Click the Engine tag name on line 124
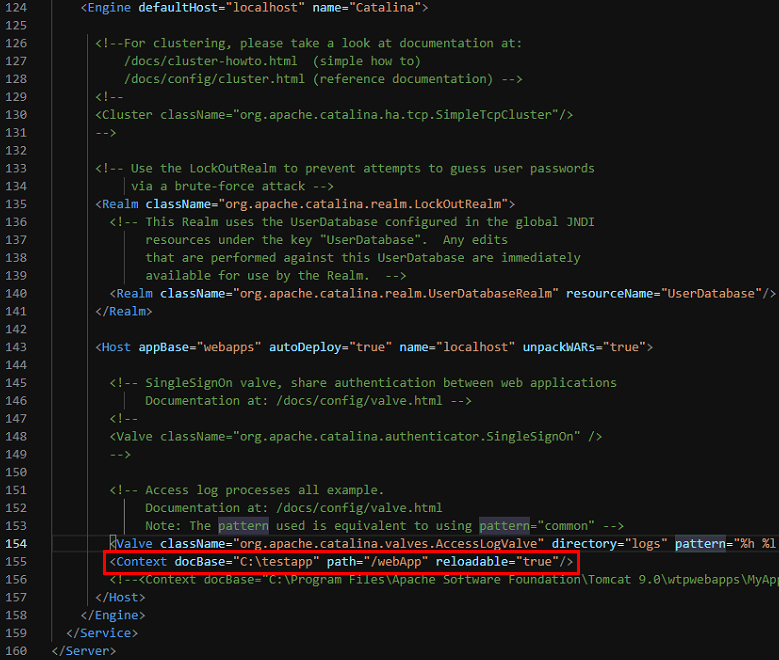This screenshot has height=660, width=779. tap(109, 7)
